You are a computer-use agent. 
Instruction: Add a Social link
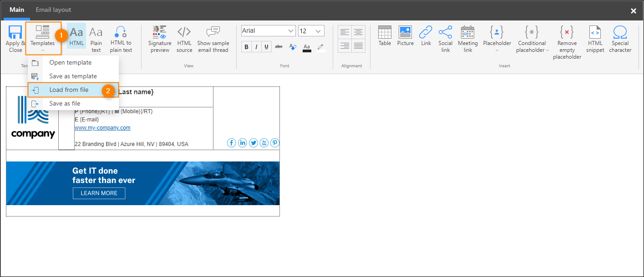click(445, 39)
